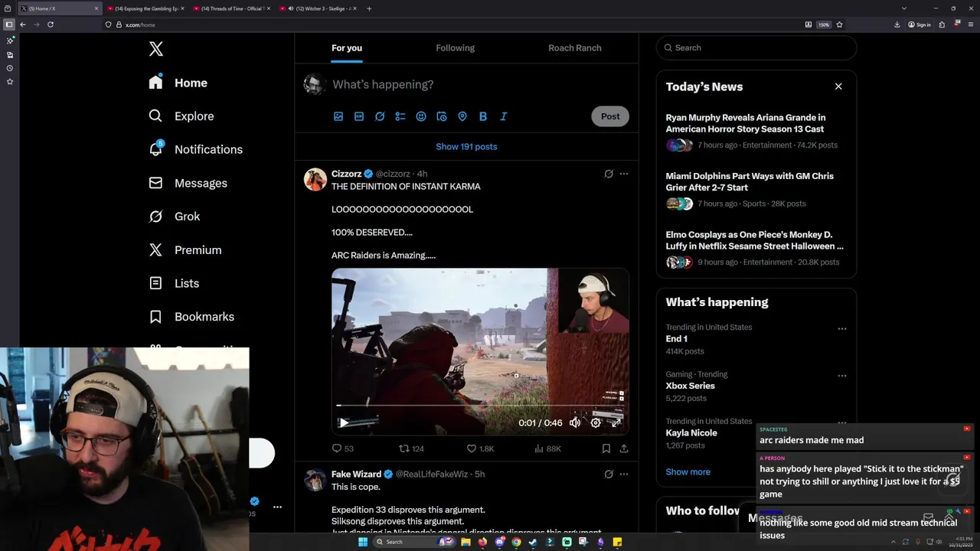Click the Grok enhance icon in composer
Image resolution: width=980 pixels, height=551 pixels.
(x=380, y=116)
